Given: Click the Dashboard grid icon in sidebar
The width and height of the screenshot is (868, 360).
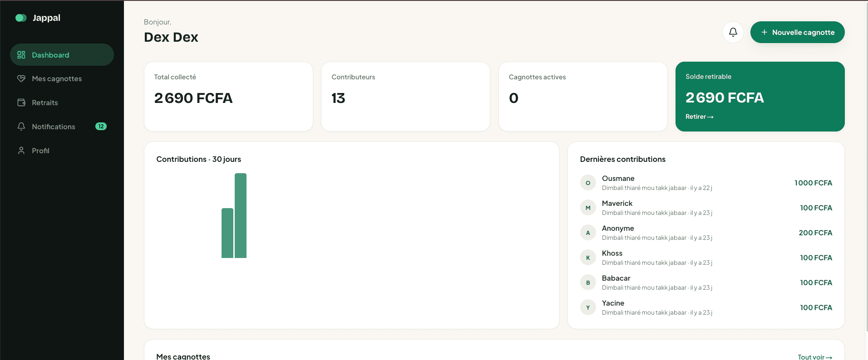Looking at the screenshot, I should (x=21, y=55).
